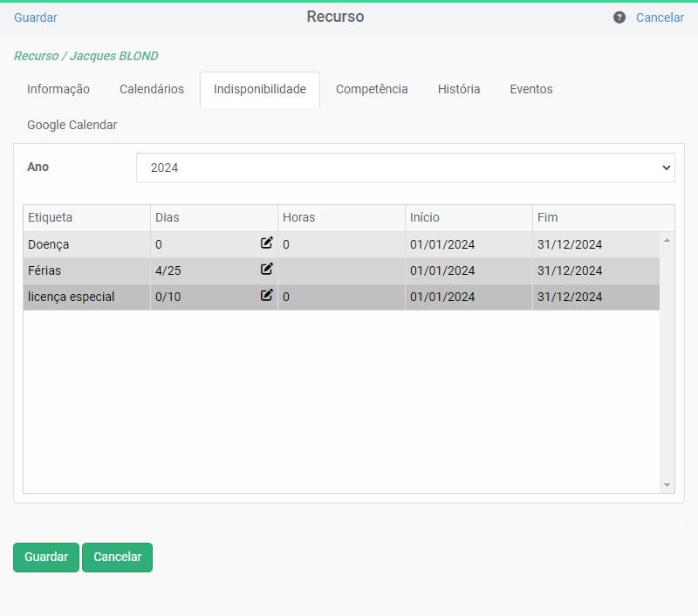Click licença especial end date 31/12/2024

pos(570,297)
